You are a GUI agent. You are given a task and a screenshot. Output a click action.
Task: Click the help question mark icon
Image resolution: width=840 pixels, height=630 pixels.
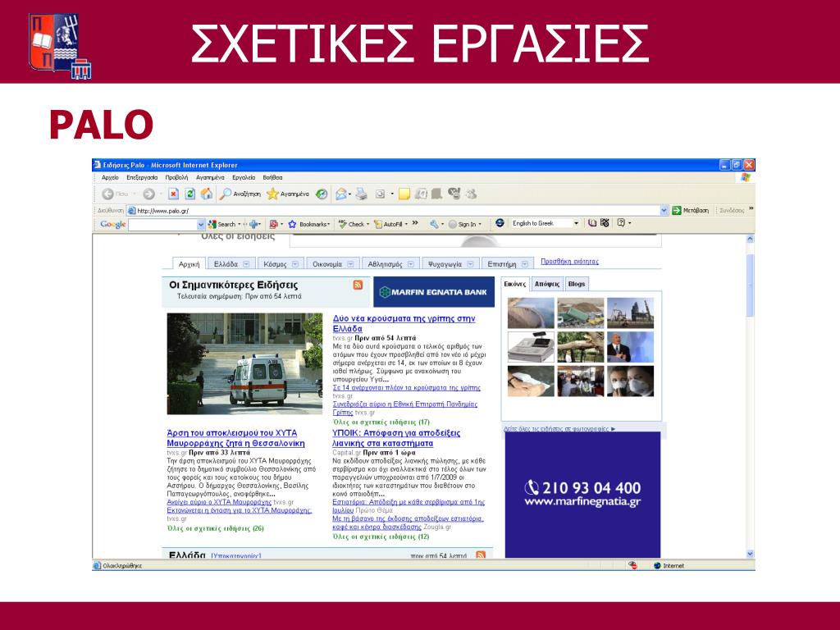point(621,223)
